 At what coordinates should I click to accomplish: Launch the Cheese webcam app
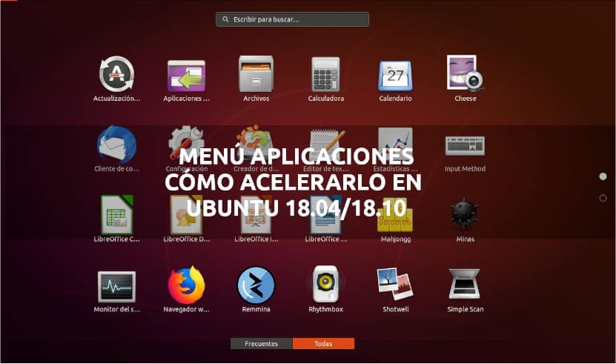tap(465, 73)
